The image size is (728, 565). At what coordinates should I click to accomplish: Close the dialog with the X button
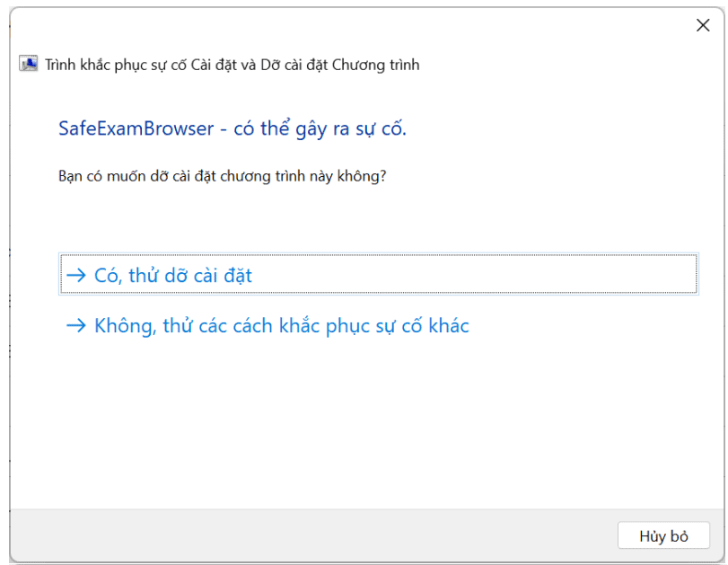[x=703, y=25]
